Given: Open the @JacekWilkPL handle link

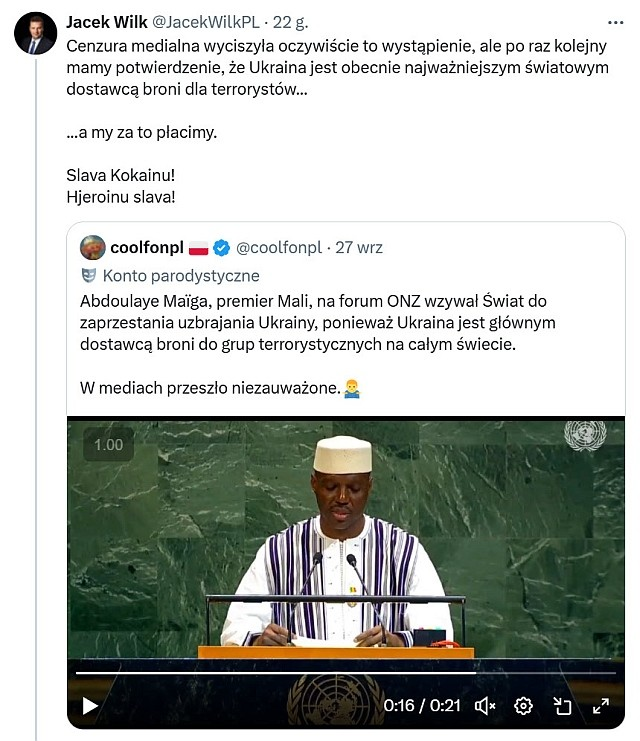Looking at the screenshot, I should [x=209, y=22].
